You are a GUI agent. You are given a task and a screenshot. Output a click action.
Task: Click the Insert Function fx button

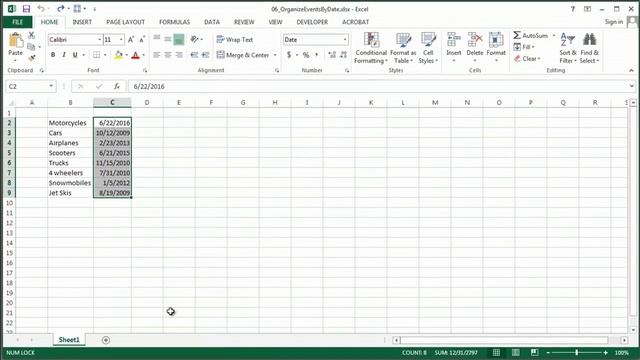(117, 87)
